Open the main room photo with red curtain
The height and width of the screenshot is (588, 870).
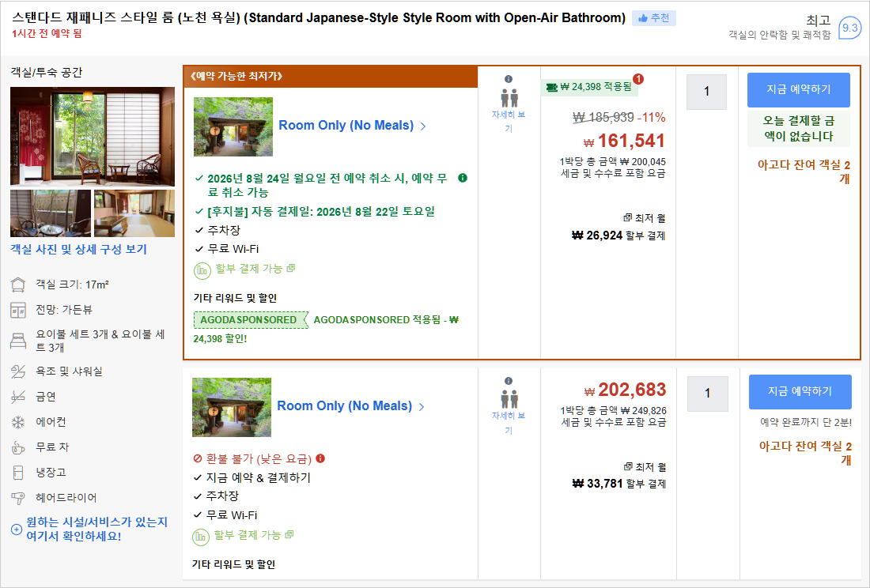coord(93,137)
